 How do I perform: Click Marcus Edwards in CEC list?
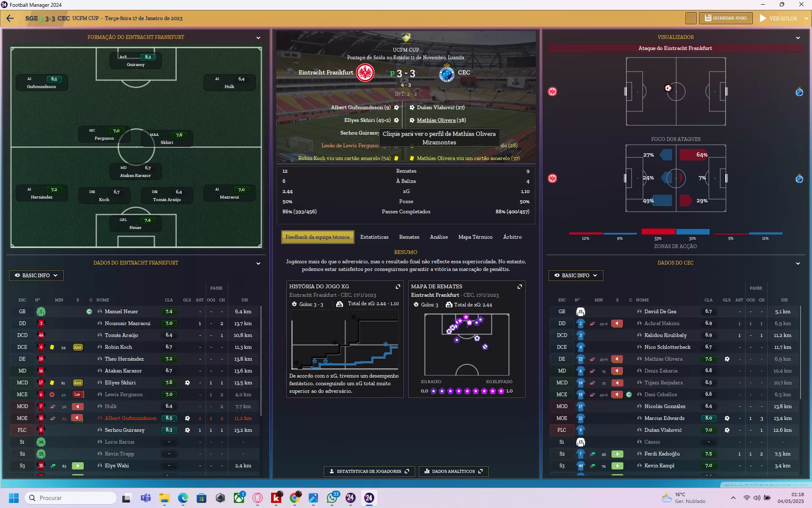664,418
